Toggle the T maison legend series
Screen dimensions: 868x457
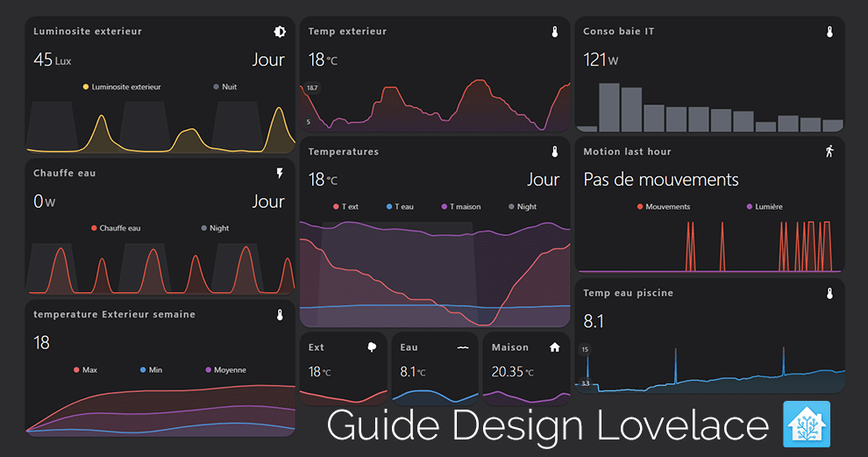click(460, 207)
